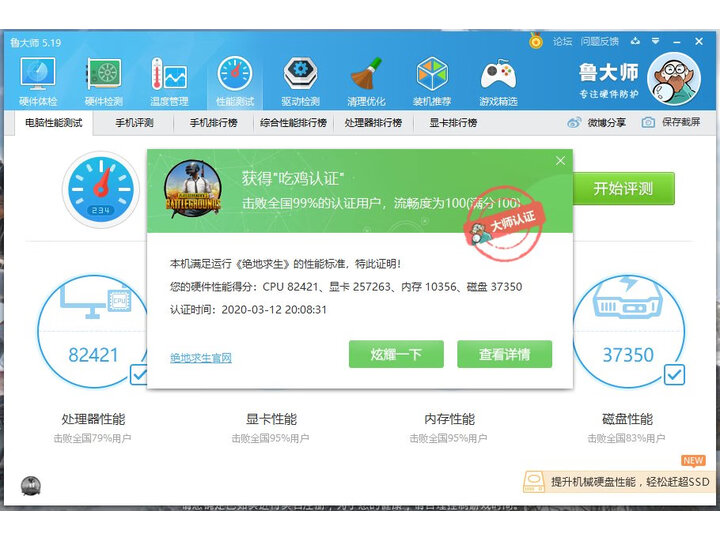Click the hard disk ad icon
The image size is (720, 540).
(534, 481)
